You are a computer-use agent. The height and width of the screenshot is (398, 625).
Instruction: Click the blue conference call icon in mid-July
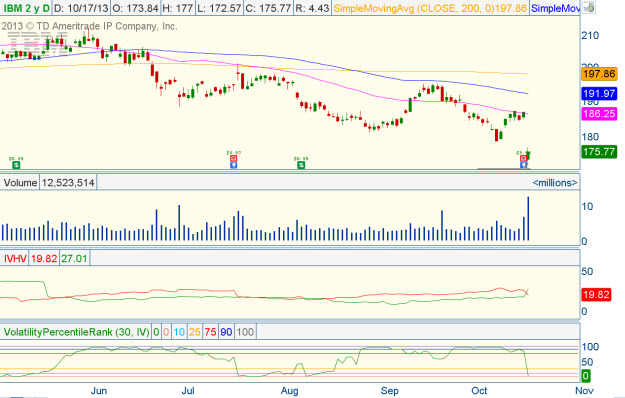coord(234,165)
